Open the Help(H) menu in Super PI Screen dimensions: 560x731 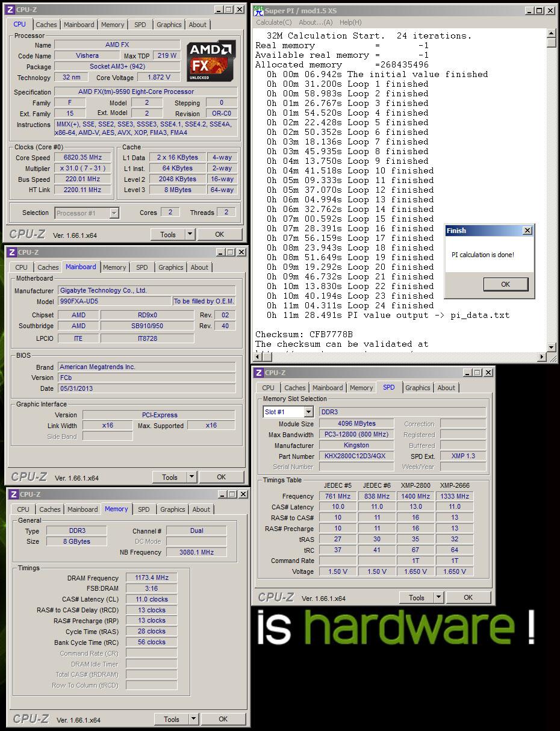(x=350, y=22)
